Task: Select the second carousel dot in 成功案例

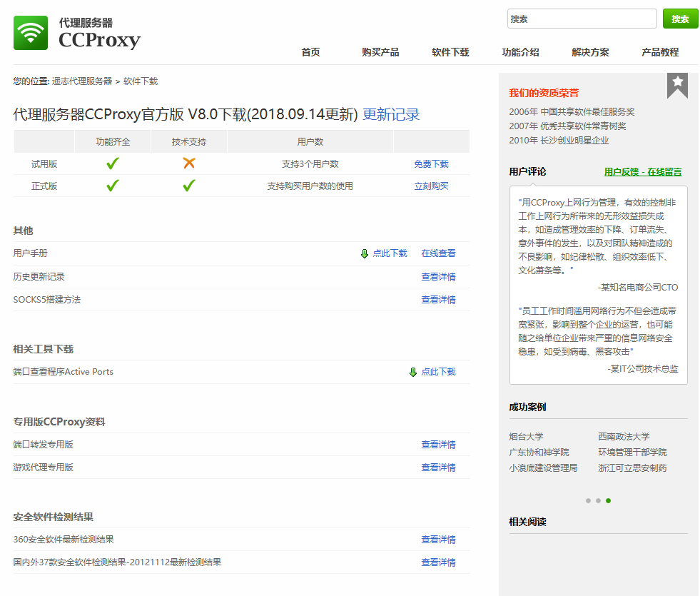Action: coord(598,500)
